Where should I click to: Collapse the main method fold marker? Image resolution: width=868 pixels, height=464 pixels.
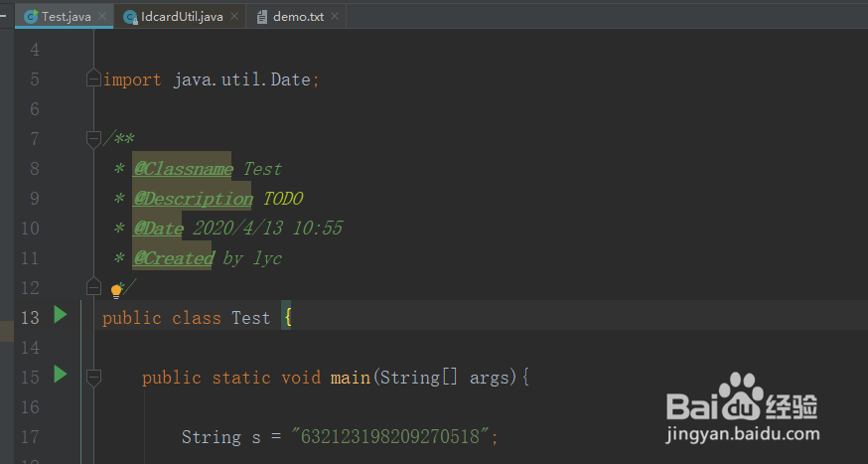pos(93,378)
